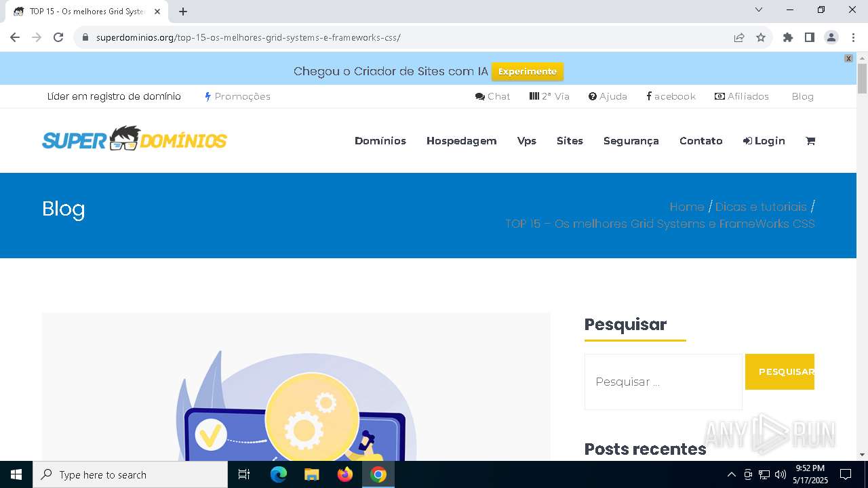Open the Windows Start menu
The width and height of the screenshot is (868, 488).
16,474
